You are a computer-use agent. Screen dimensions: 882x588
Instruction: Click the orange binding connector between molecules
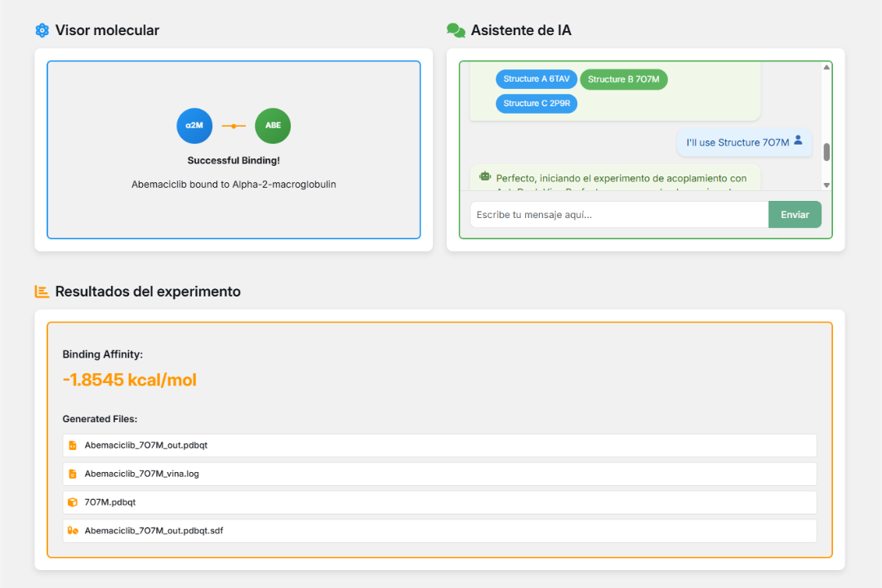pos(234,126)
